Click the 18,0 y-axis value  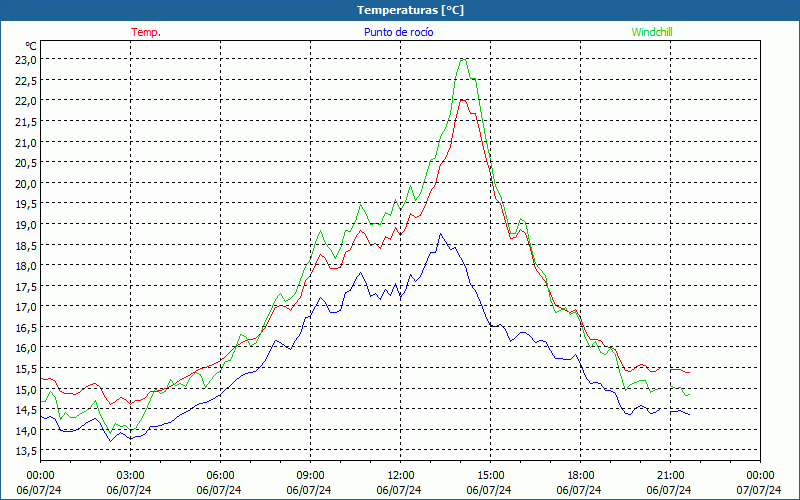coord(26,266)
